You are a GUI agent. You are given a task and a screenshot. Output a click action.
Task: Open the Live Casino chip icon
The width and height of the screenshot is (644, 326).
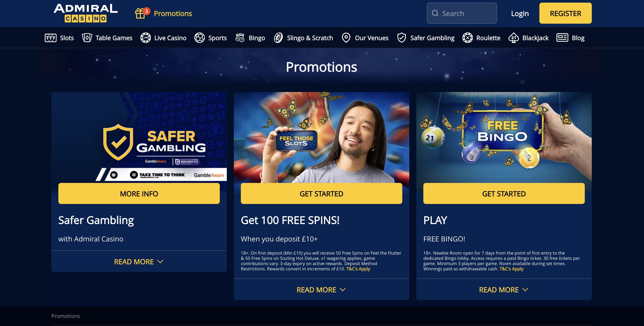pyautogui.click(x=145, y=38)
